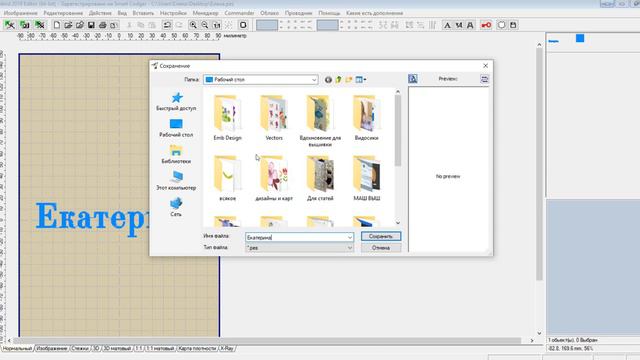Viewport: 640px width, 360px height.
Task: Click the blue color swatch in right panel
Action: point(580,38)
